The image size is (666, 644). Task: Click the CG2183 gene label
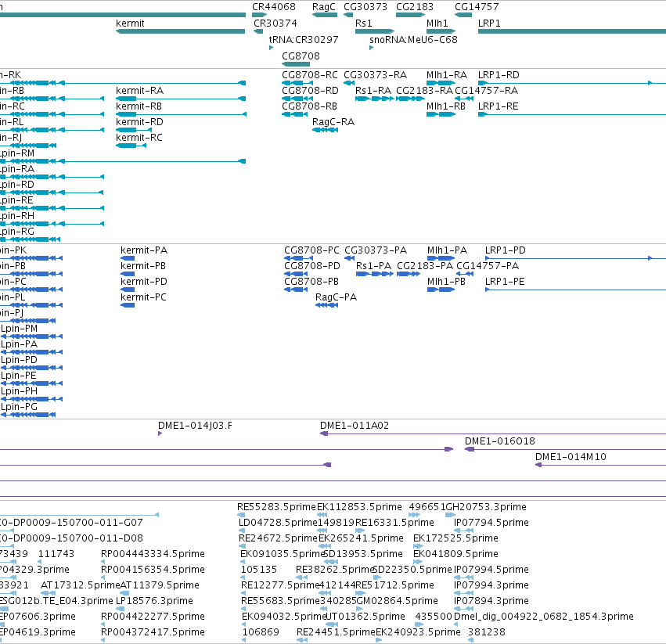[x=415, y=7]
